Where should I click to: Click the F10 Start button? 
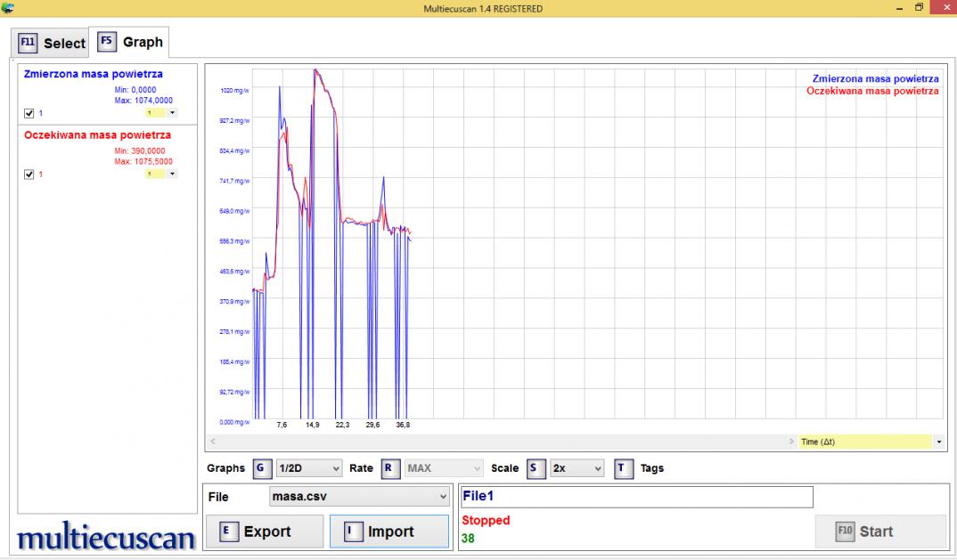(x=880, y=532)
